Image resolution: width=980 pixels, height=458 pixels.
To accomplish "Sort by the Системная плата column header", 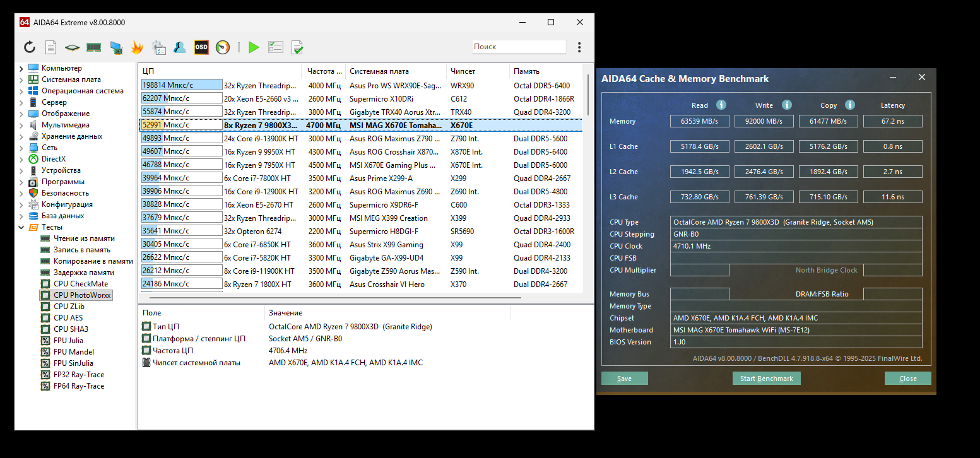I will pyautogui.click(x=396, y=71).
